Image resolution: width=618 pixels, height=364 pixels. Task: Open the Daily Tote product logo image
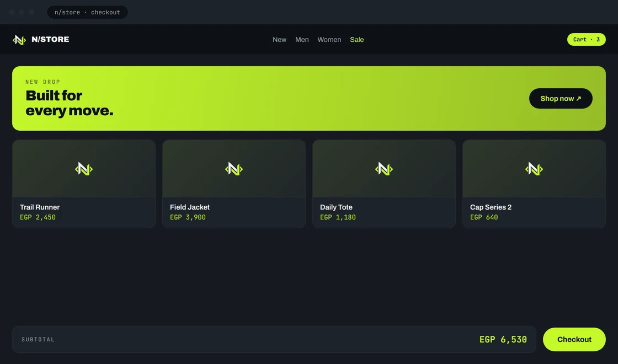point(384,169)
